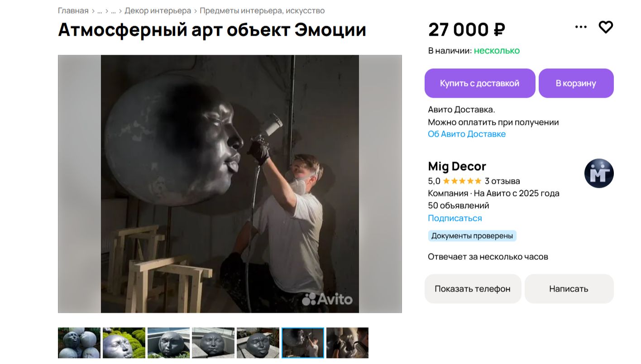Select the first thumbnail with three spheres
The image size is (641, 364).
point(79,343)
